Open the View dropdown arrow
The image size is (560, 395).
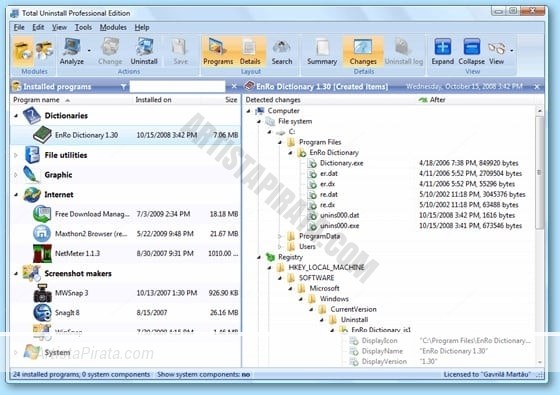pos(512,51)
